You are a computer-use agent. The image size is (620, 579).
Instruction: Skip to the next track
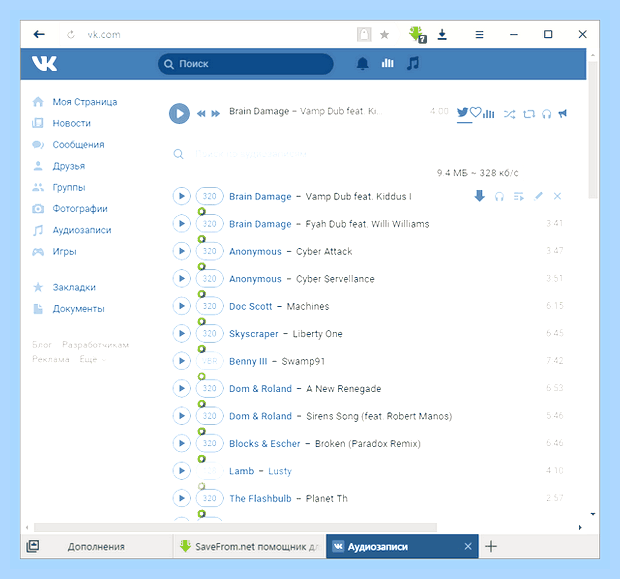point(215,114)
